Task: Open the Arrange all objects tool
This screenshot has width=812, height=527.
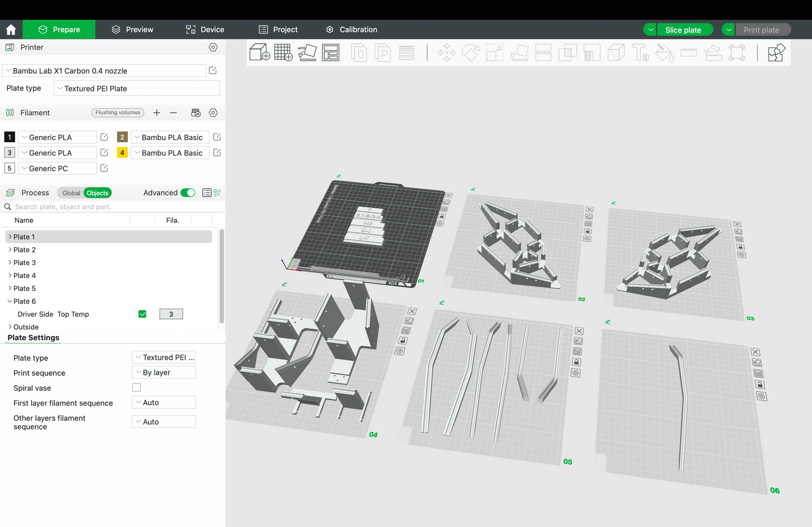Action: click(x=330, y=52)
